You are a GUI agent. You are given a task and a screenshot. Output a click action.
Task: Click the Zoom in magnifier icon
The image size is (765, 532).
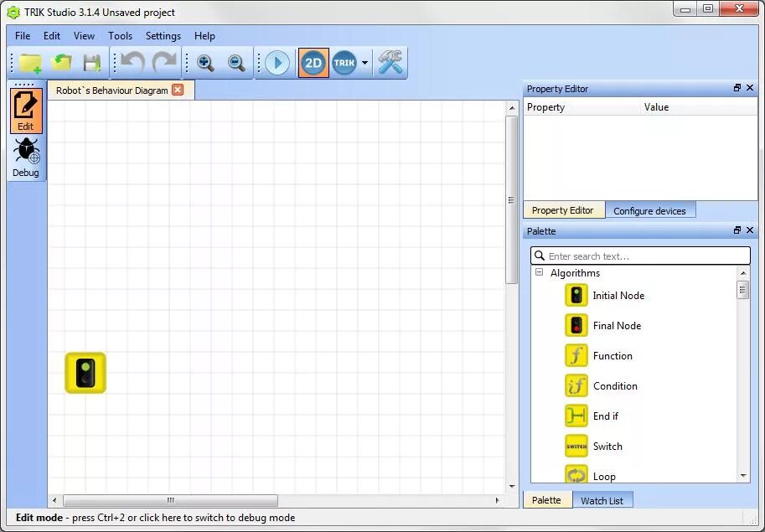[205, 63]
